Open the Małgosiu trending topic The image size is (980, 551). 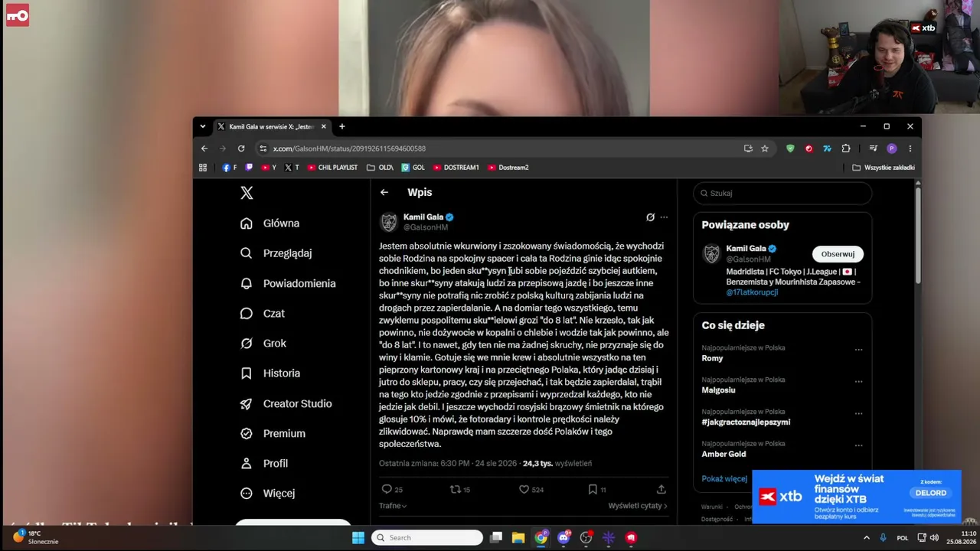718,390
